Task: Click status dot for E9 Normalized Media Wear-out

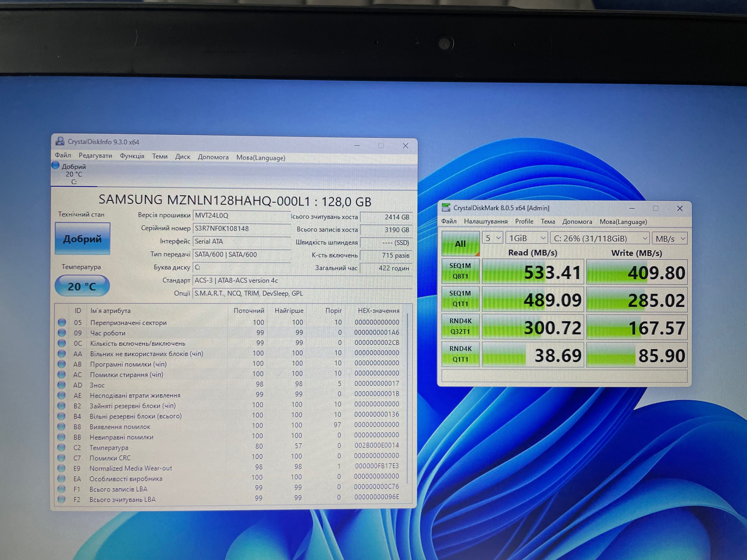Action: pyautogui.click(x=62, y=468)
